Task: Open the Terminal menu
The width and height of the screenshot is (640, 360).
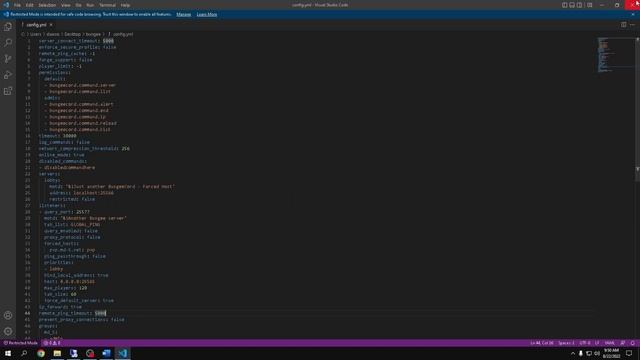Action: 107,5
